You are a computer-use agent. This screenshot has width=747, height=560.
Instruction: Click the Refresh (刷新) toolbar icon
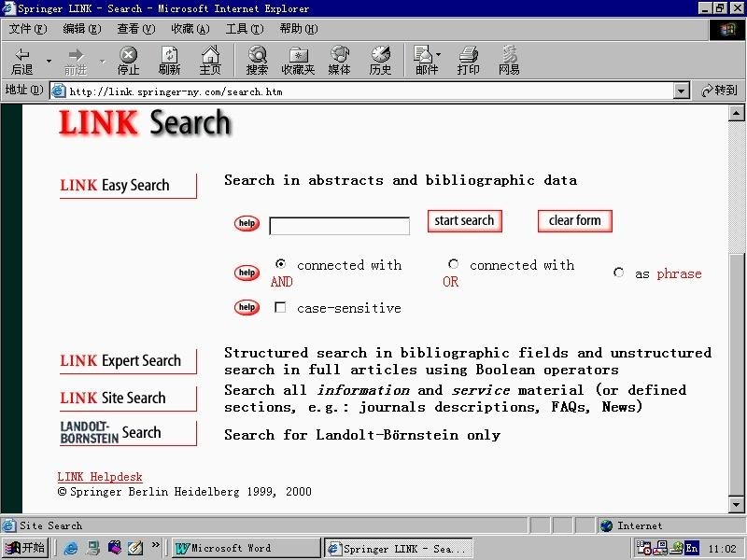[169, 61]
